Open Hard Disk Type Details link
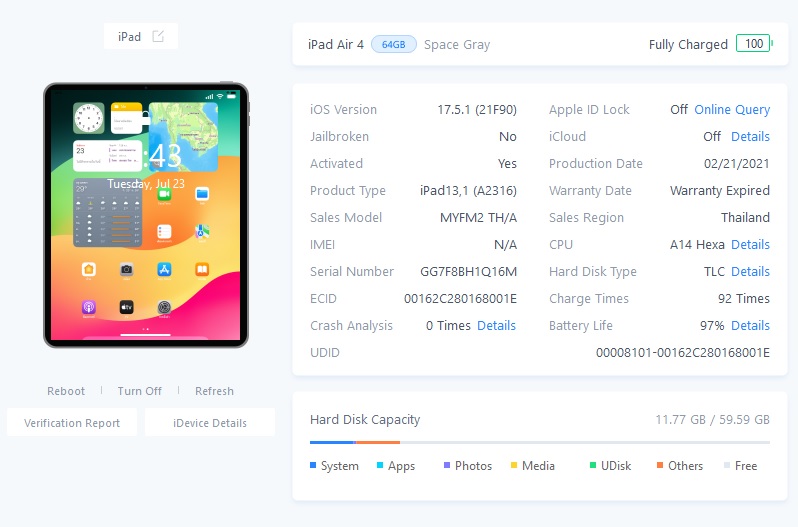This screenshot has width=798, height=527. 750,271
